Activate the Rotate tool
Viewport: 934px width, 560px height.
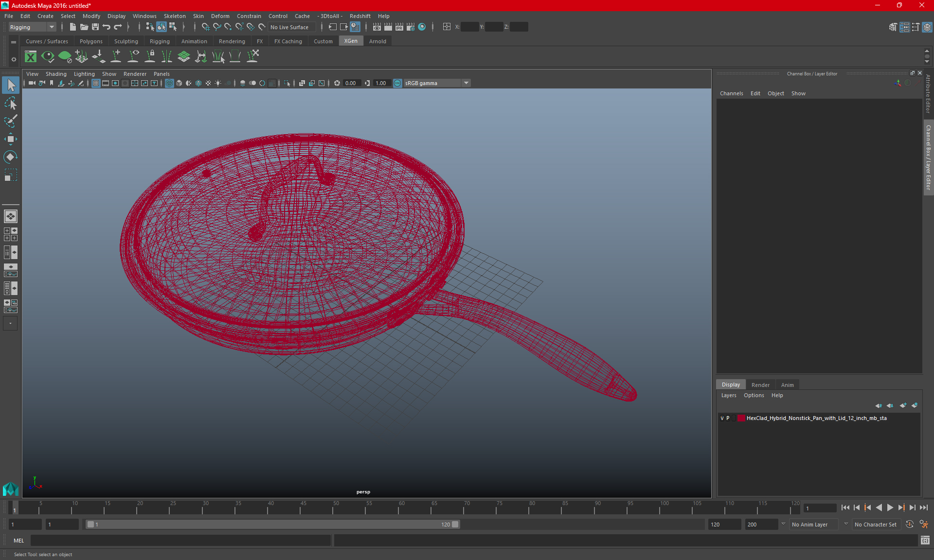click(x=11, y=157)
